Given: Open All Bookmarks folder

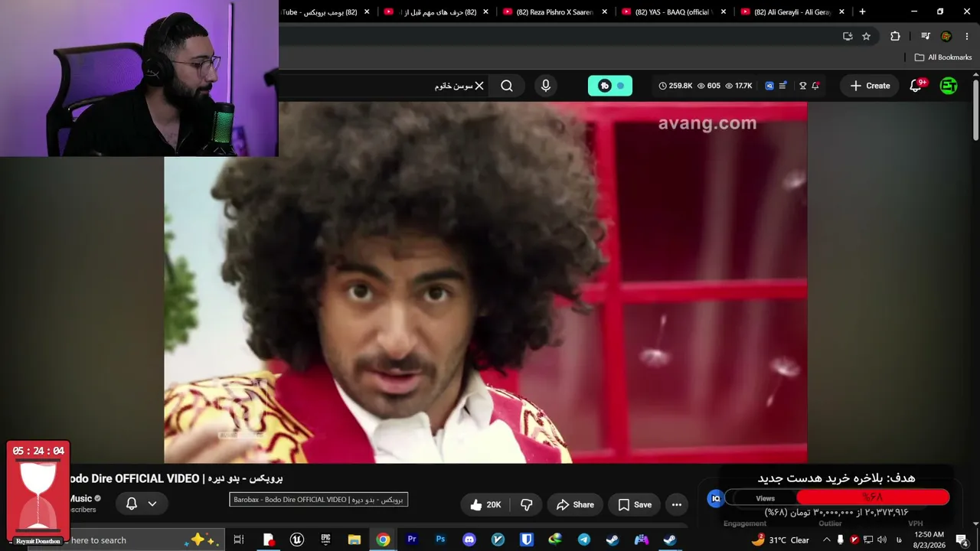Looking at the screenshot, I should [943, 57].
